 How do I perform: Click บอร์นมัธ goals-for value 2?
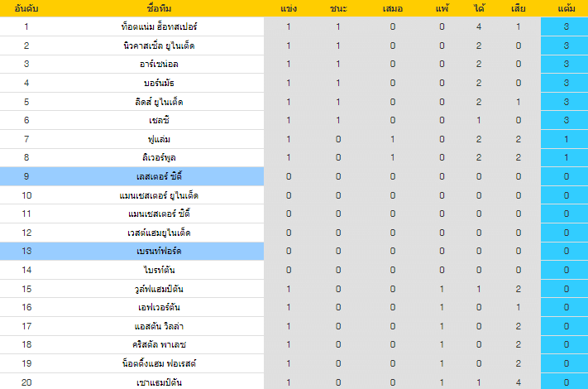(x=479, y=83)
